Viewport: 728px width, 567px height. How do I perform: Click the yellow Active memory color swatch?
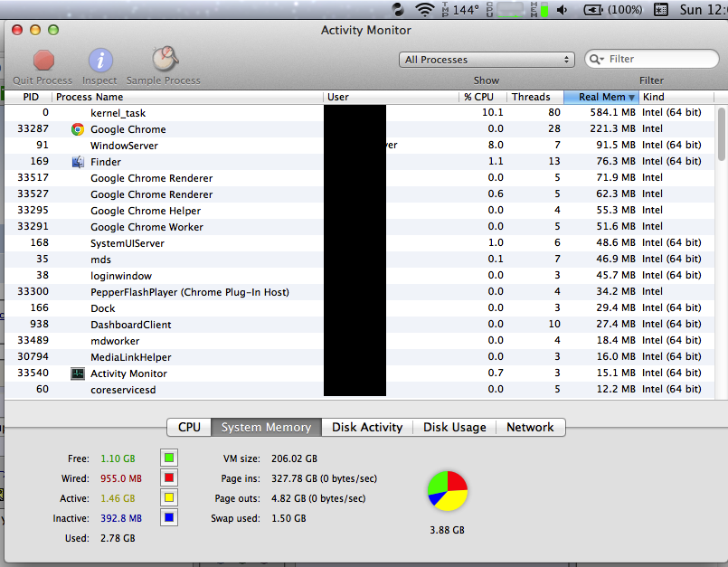tap(169, 497)
